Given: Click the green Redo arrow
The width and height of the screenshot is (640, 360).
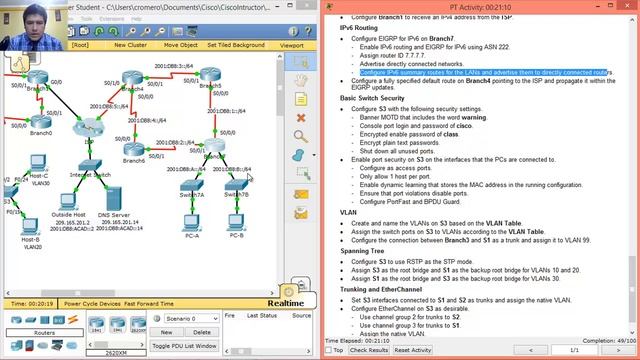Looking at the screenshot, I should click(x=113, y=31).
